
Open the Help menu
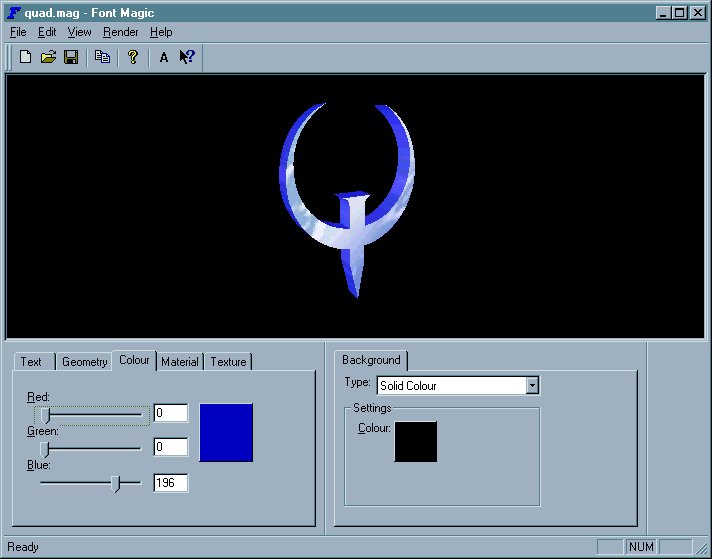click(161, 32)
